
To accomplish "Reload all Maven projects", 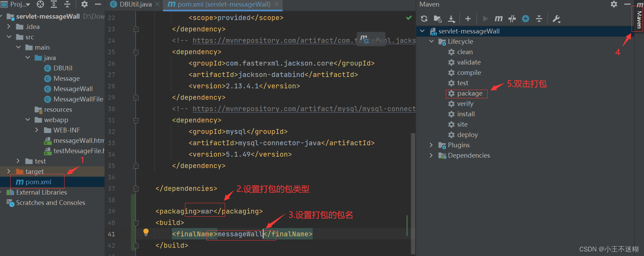I will click(424, 19).
